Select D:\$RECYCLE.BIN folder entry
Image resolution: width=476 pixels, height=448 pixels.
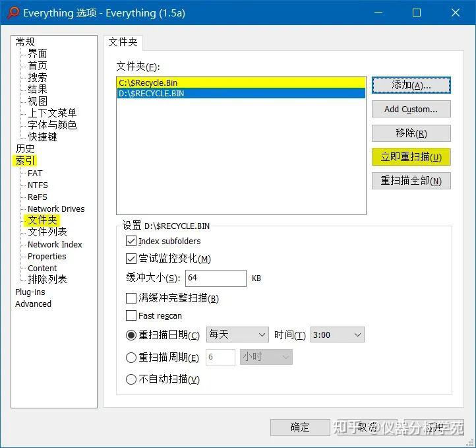pyautogui.click(x=241, y=93)
